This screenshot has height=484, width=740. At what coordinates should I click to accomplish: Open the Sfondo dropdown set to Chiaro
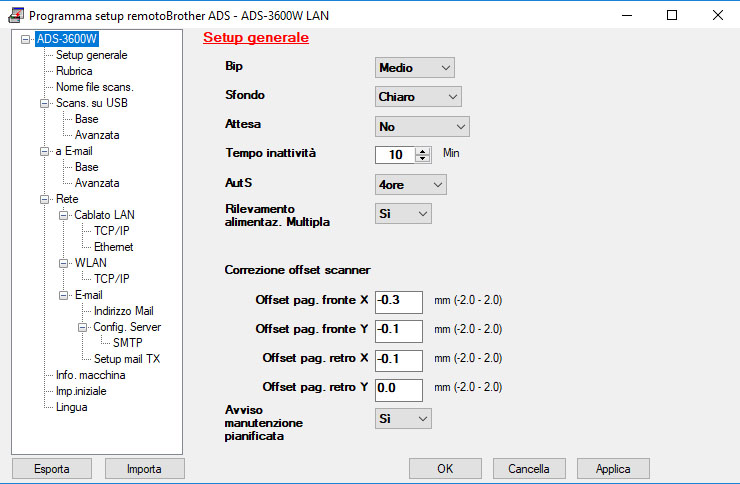click(x=419, y=97)
